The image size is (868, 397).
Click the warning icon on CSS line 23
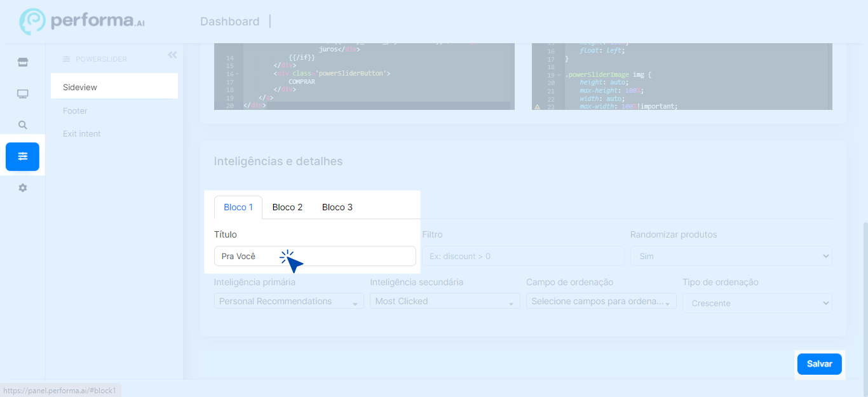tap(537, 107)
